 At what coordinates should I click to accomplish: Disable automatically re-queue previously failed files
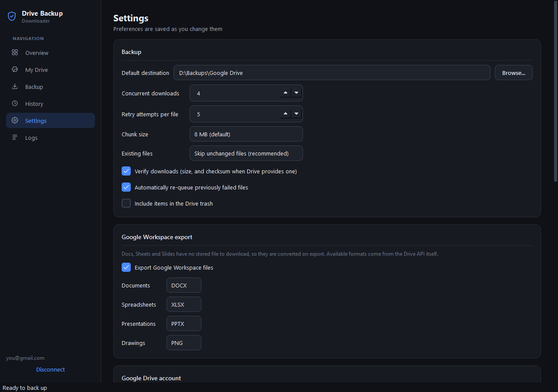(x=126, y=187)
